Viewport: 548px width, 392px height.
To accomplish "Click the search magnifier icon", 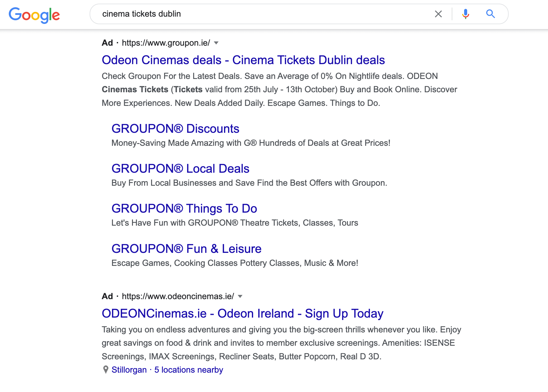I will pyautogui.click(x=490, y=14).
